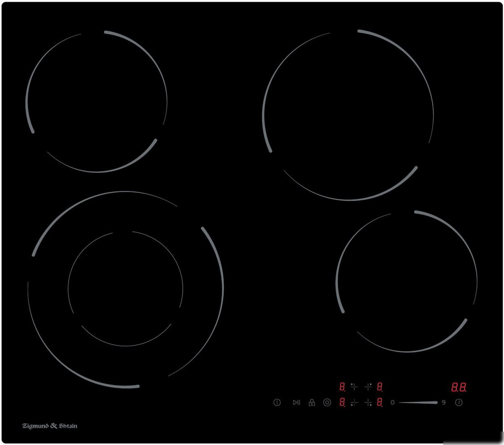Touch the center of the bottom-right burner
Image resolution: width=504 pixels, height=445 pixels.
[407, 281]
